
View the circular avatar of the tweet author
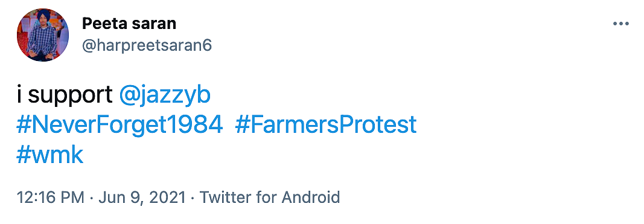(43, 35)
